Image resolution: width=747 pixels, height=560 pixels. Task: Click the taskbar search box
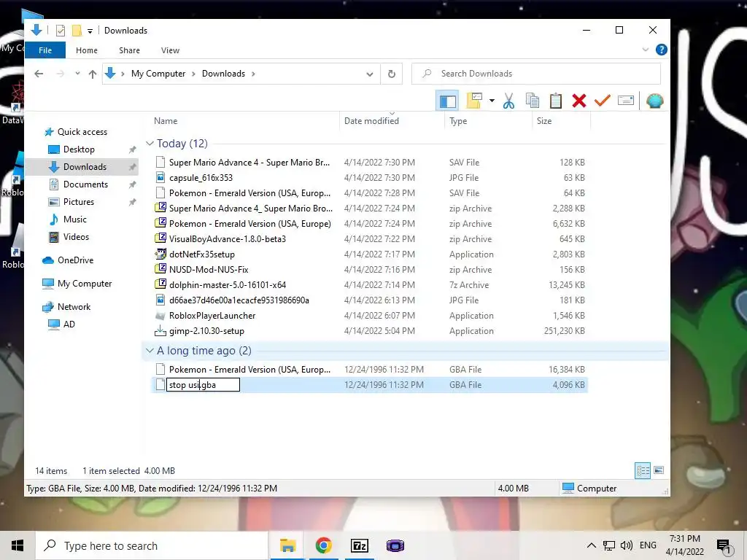point(152,545)
